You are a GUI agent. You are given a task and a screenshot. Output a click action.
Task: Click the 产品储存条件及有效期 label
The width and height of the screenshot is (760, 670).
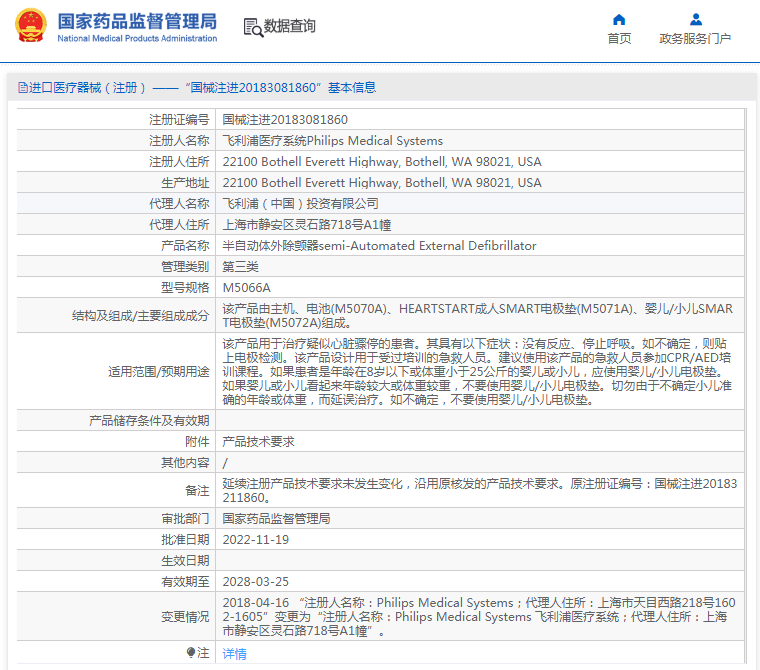[x=149, y=421]
